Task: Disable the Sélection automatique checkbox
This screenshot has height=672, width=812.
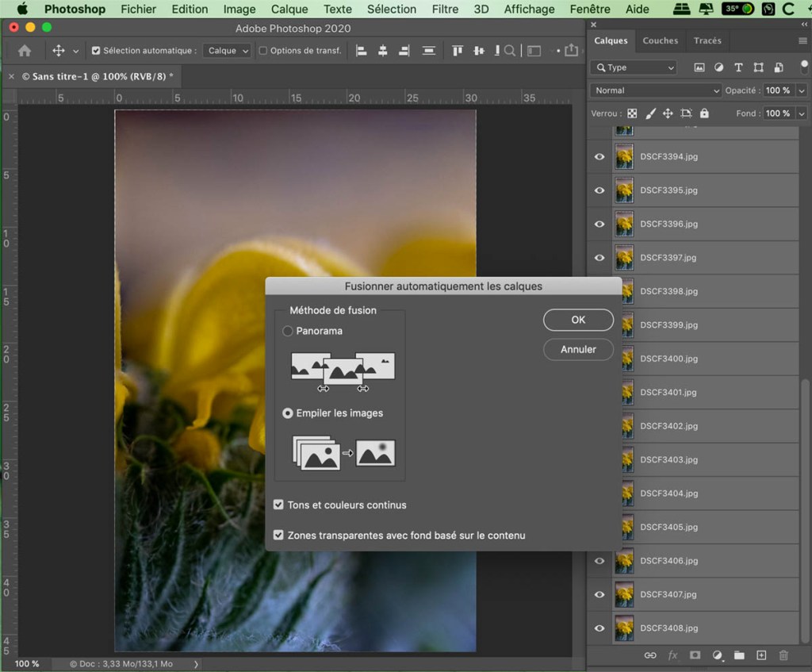Action: (96, 51)
